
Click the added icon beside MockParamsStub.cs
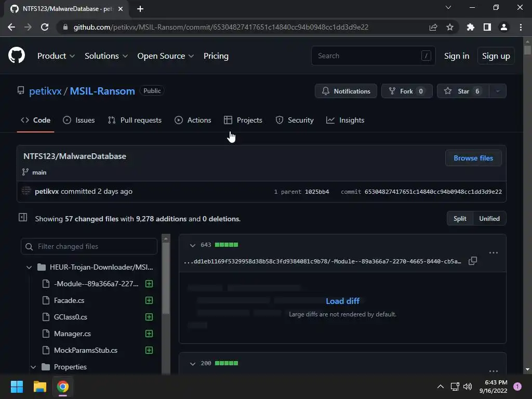click(x=149, y=350)
